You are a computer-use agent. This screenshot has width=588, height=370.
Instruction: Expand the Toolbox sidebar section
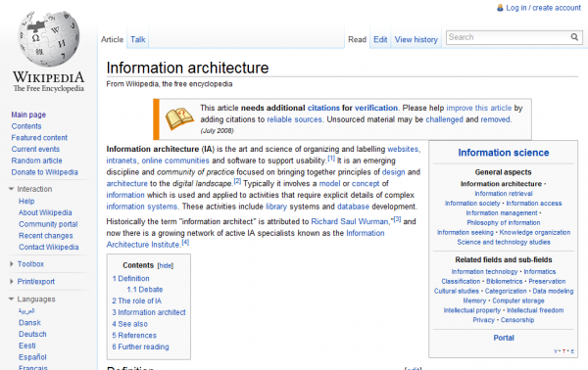pos(12,264)
